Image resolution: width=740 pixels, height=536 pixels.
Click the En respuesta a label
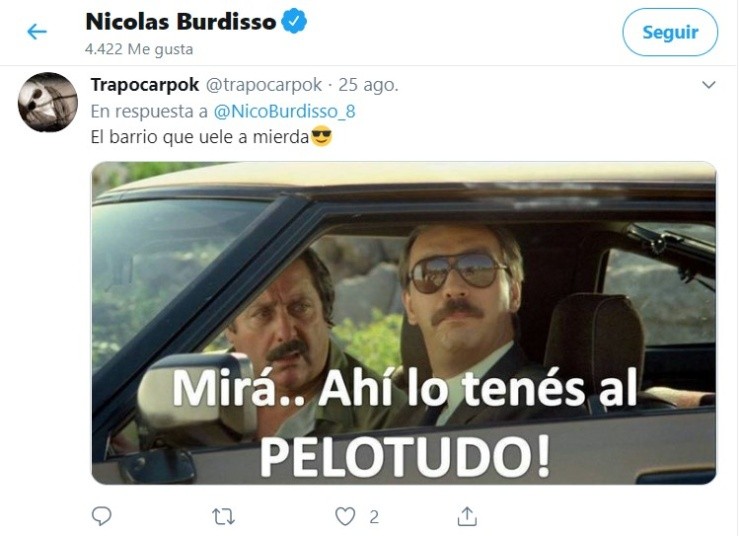[149, 111]
